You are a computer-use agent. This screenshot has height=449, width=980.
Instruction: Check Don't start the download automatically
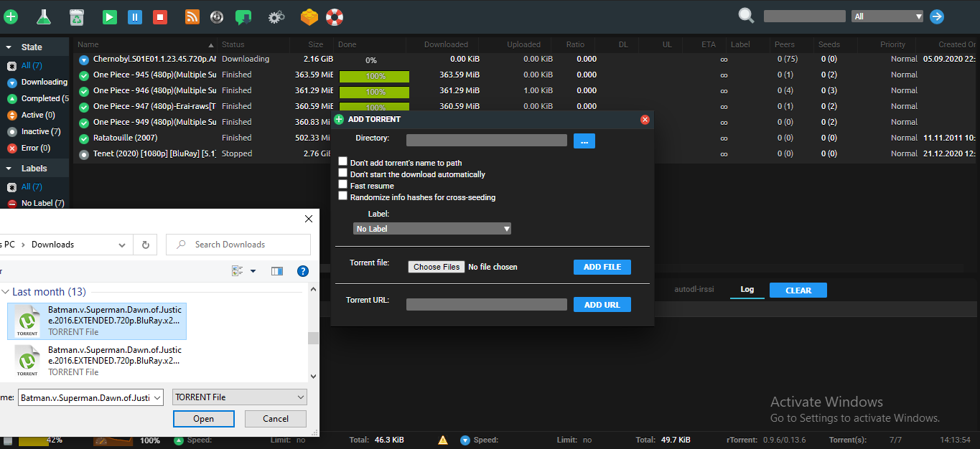pyautogui.click(x=342, y=172)
